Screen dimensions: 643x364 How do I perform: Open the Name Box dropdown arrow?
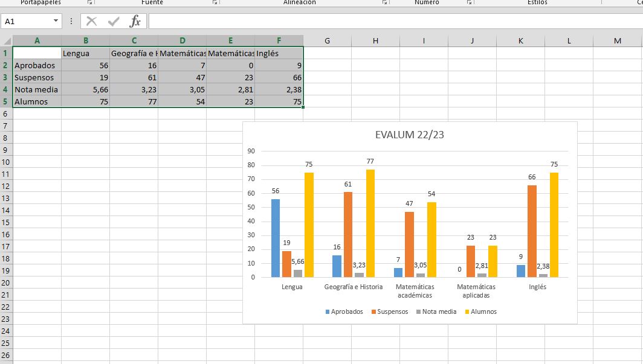pyautogui.click(x=57, y=21)
